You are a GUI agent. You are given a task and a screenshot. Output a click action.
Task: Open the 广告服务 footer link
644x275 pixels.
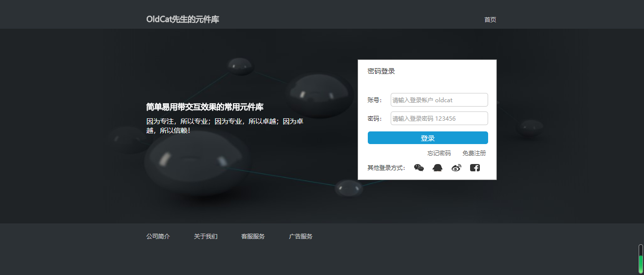(301, 237)
